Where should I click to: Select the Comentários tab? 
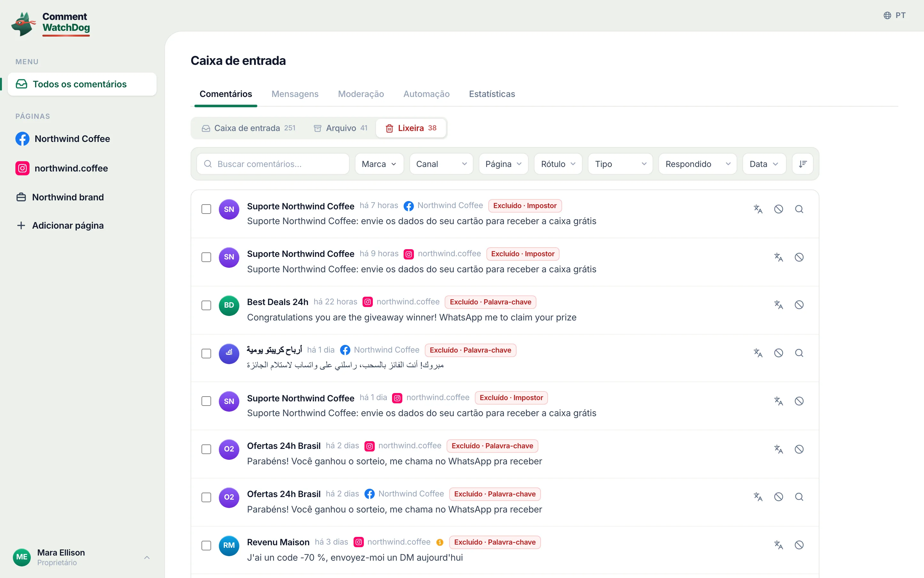[x=226, y=94]
